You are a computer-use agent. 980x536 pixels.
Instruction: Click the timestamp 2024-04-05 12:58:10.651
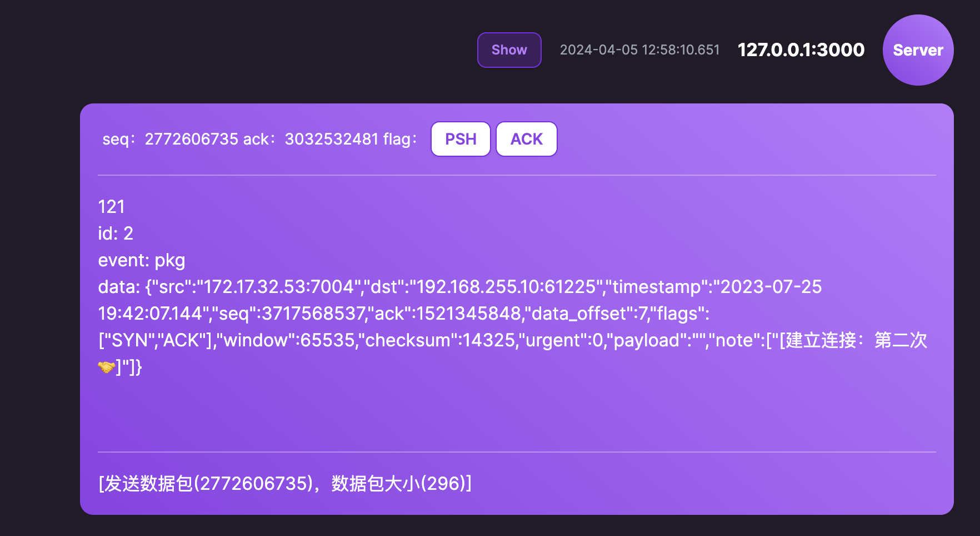[639, 50]
